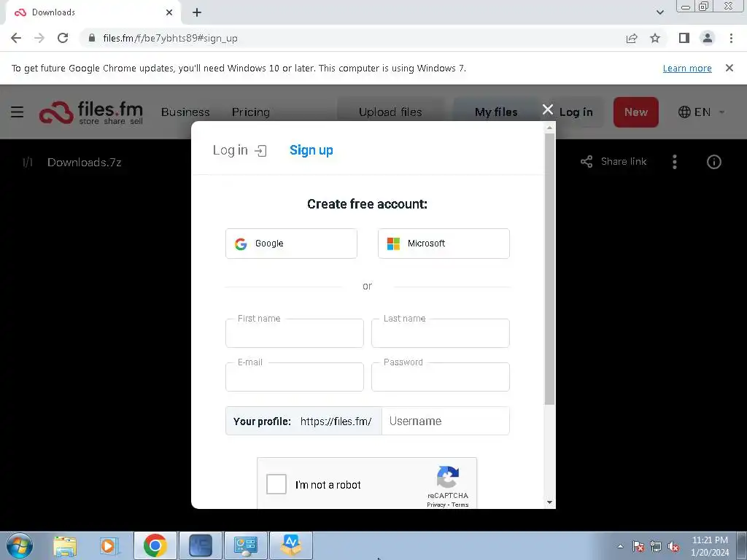Bookmark this page with star icon
Viewport: 747px width, 560px height.
click(x=655, y=38)
